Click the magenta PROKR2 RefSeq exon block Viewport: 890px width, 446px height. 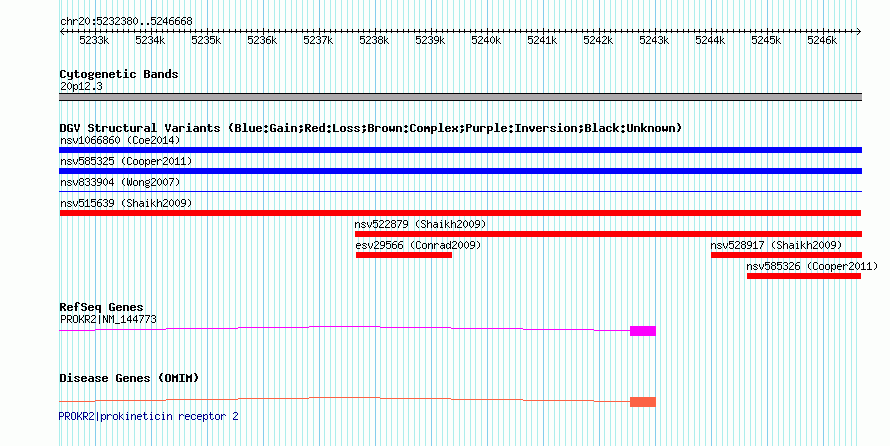(643, 331)
